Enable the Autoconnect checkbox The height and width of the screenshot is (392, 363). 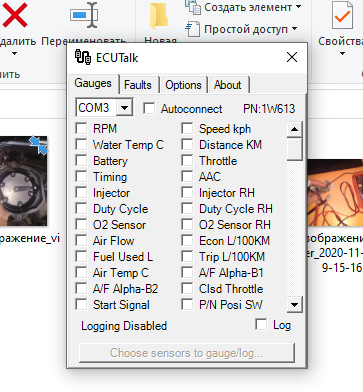[x=149, y=108]
